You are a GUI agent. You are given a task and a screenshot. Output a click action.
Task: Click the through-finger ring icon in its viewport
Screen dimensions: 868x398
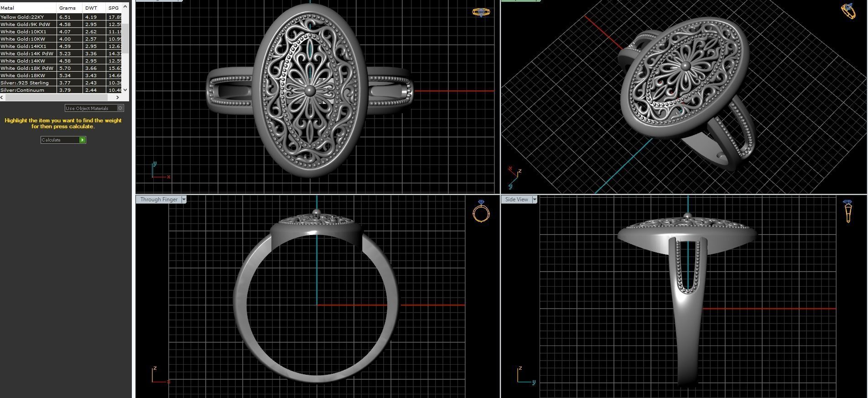click(x=481, y=211)
